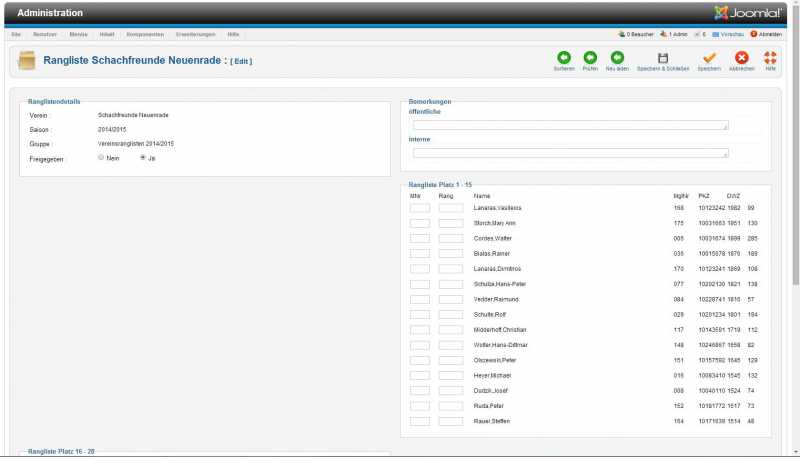Click Speichern & Schließen disk icon
Image resolution: width=800 pixels, height=457 pixels.
point(662,58)
